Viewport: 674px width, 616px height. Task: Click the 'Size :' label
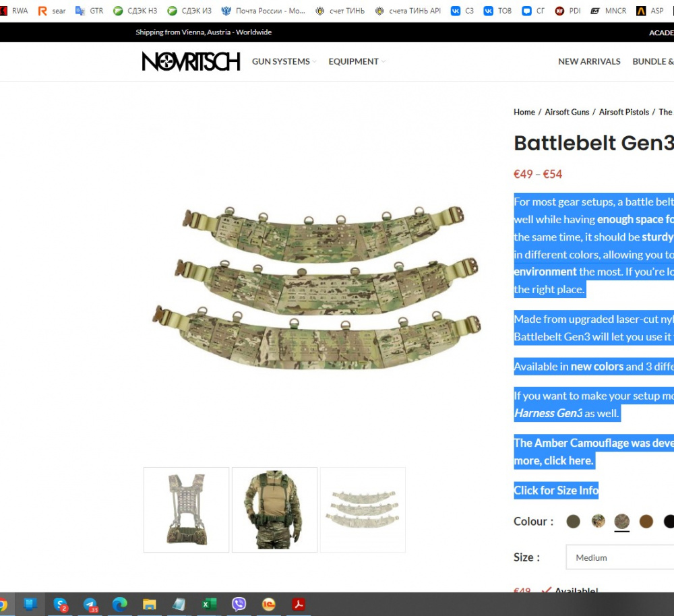pos(526,557)
